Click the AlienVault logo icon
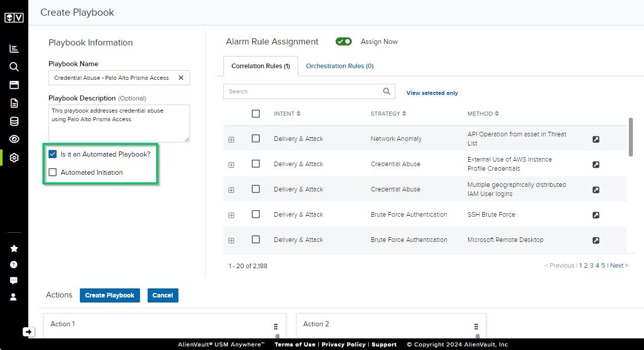 [x=14, y=18]
